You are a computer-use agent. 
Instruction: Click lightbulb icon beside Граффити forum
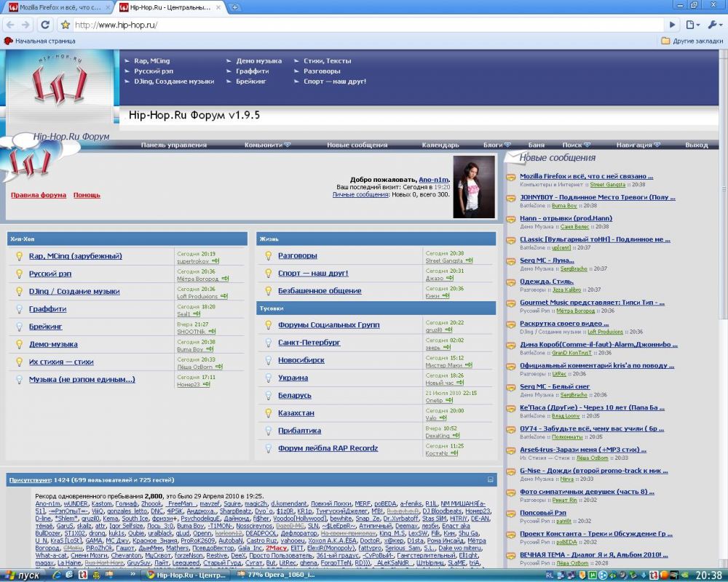point(19,308)
